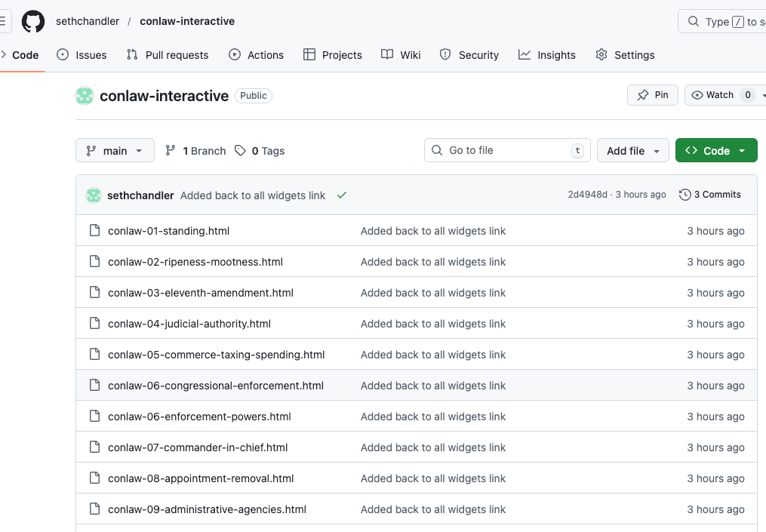Click the GitHub octocat logo

click(33, 21)
